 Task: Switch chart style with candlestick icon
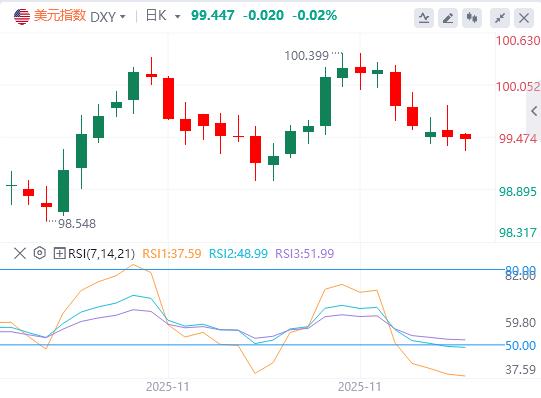pyautogui.click(x=472, y=17)
